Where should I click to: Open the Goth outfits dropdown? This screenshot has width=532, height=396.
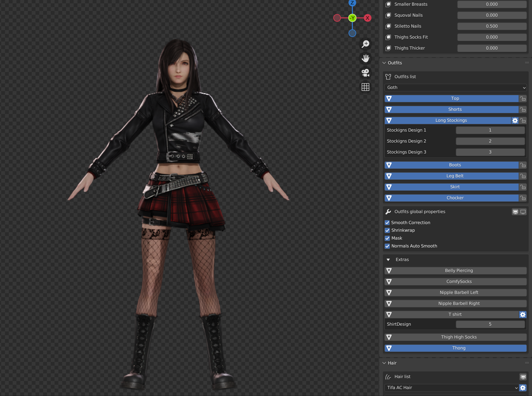click(x=455, y=87)
